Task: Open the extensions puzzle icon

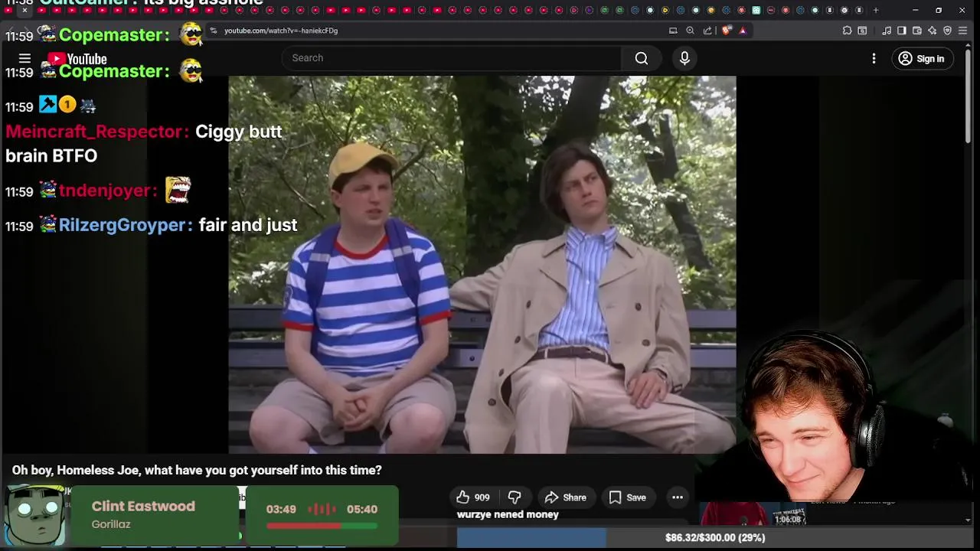Action: pyautogui.click(x=847, y=31)
